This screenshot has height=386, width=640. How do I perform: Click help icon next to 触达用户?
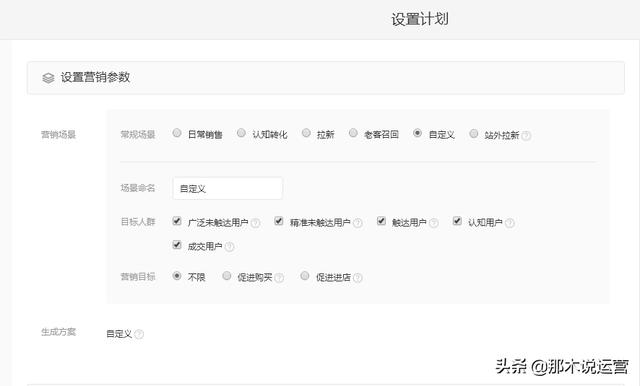pyautogui.click(x=434, y=223)
